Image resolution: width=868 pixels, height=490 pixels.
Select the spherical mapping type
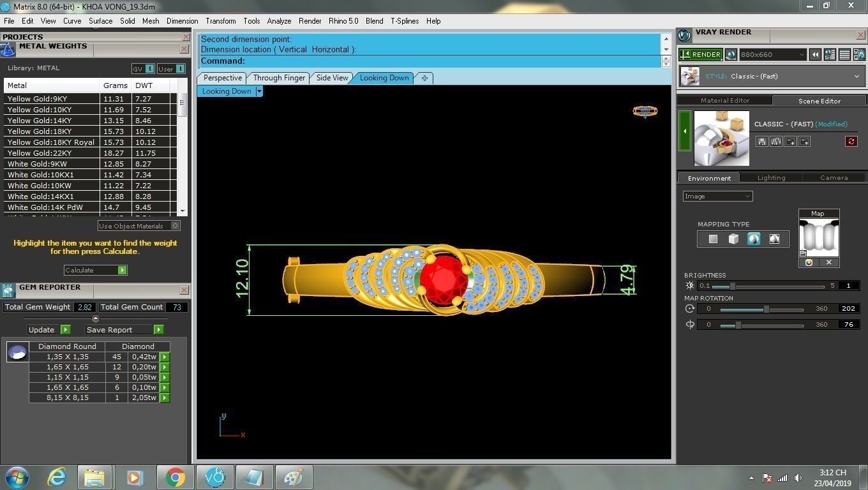(x=754, y=239)
